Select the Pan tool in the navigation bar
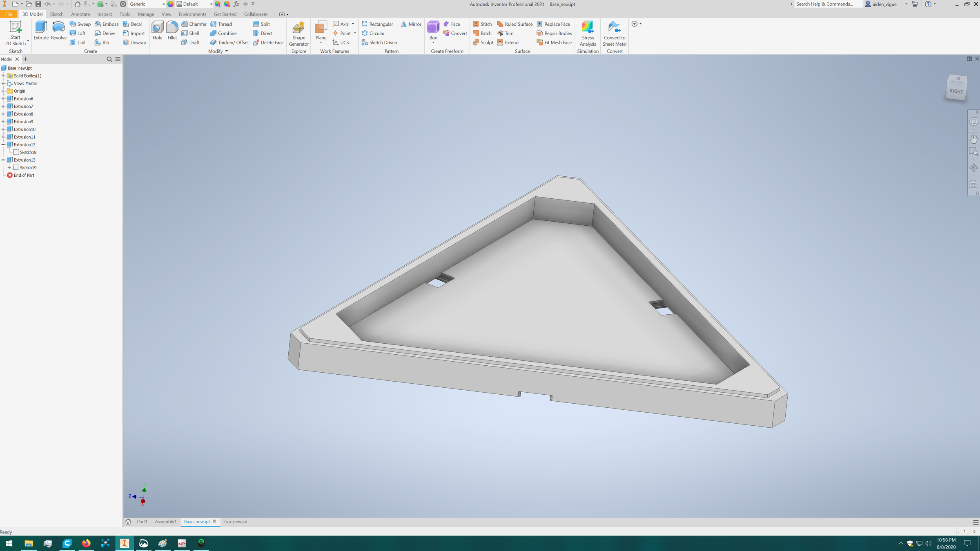The width and height of the screenshot is (980, 551). pos(973,139)
